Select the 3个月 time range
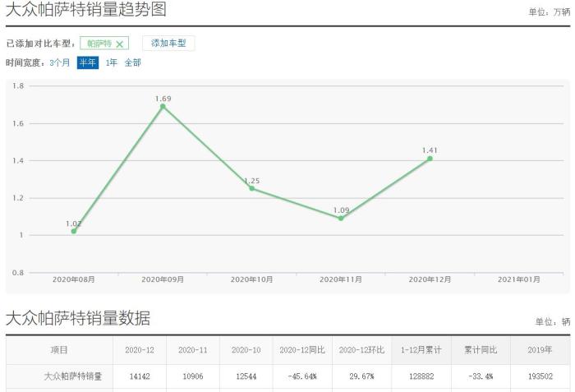 [x=60, y=62]
